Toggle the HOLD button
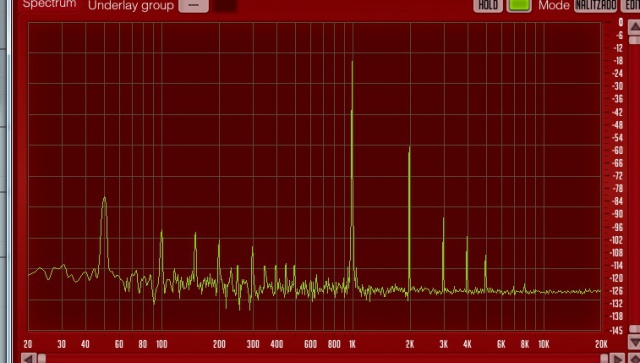The width and height of the screenshot is (640, 363). (x=488, y=5)
